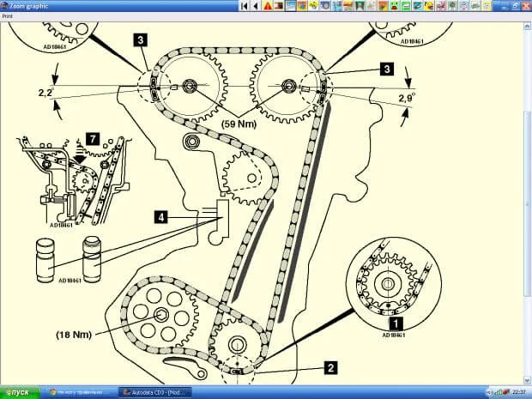Click callout number 1 by crankshaft detail
Viewport: 532px width, 399px height.
(x=396, y=323)
